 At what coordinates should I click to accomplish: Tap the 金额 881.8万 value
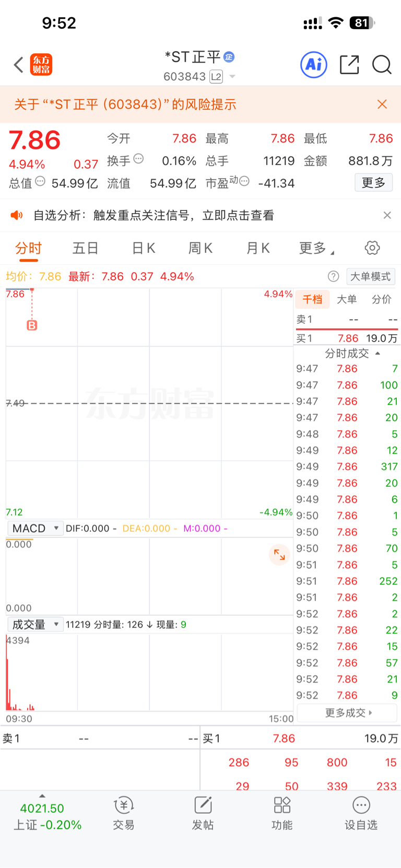tap(370, 161)
